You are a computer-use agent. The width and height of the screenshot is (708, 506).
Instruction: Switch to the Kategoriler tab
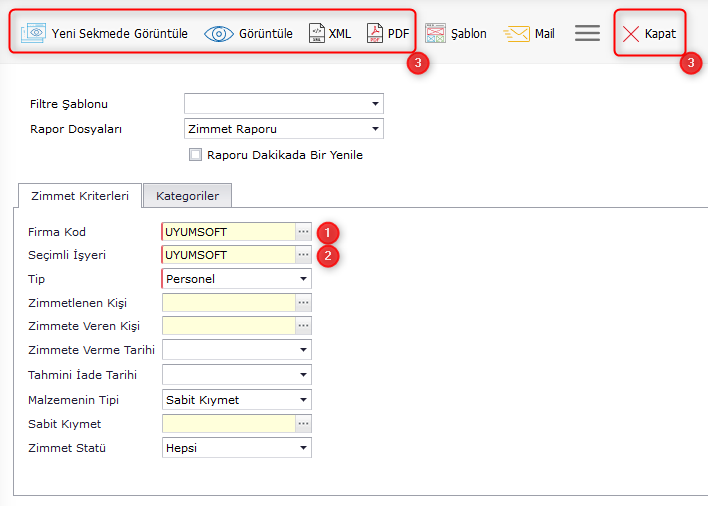[x=187, y=196]
